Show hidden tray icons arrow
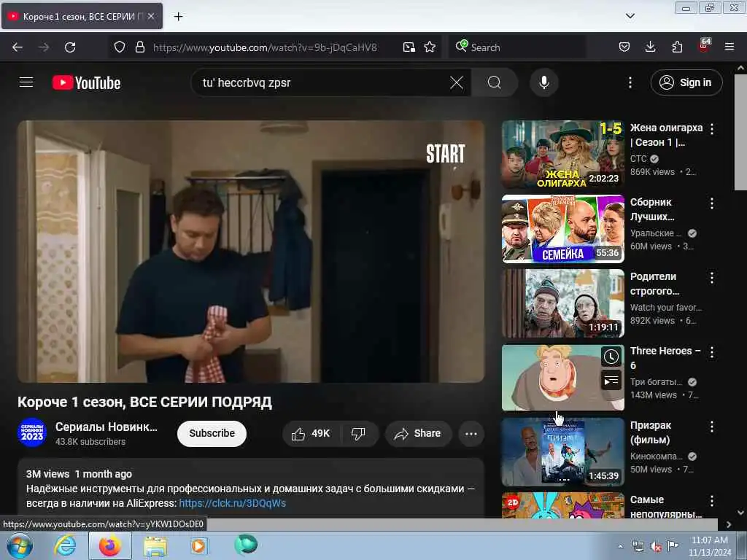This screenshot has height=560, width=747. tap(620, 547)
